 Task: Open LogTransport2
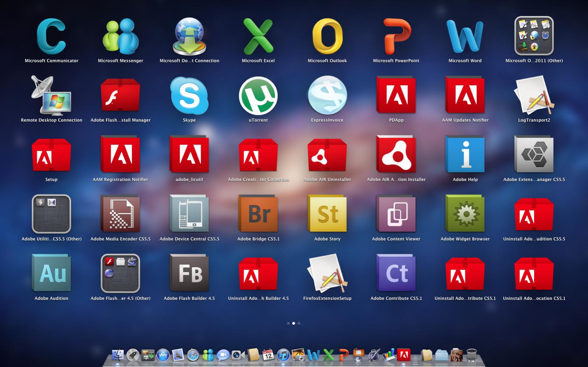[534, 95]
